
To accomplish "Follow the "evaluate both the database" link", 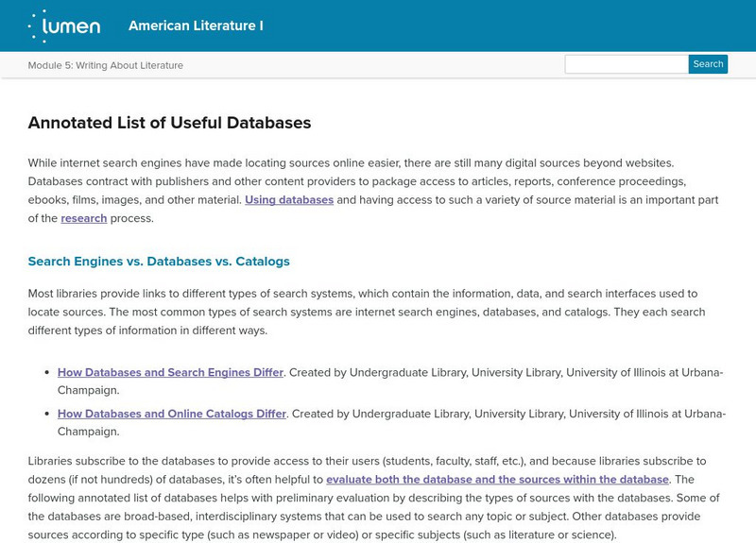I will point(497,479).
